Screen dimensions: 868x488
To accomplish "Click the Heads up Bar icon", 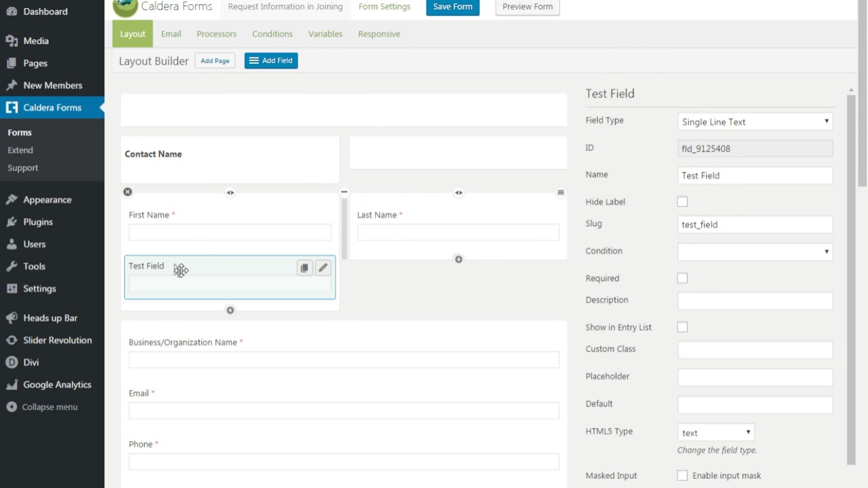I will point(12,318).
